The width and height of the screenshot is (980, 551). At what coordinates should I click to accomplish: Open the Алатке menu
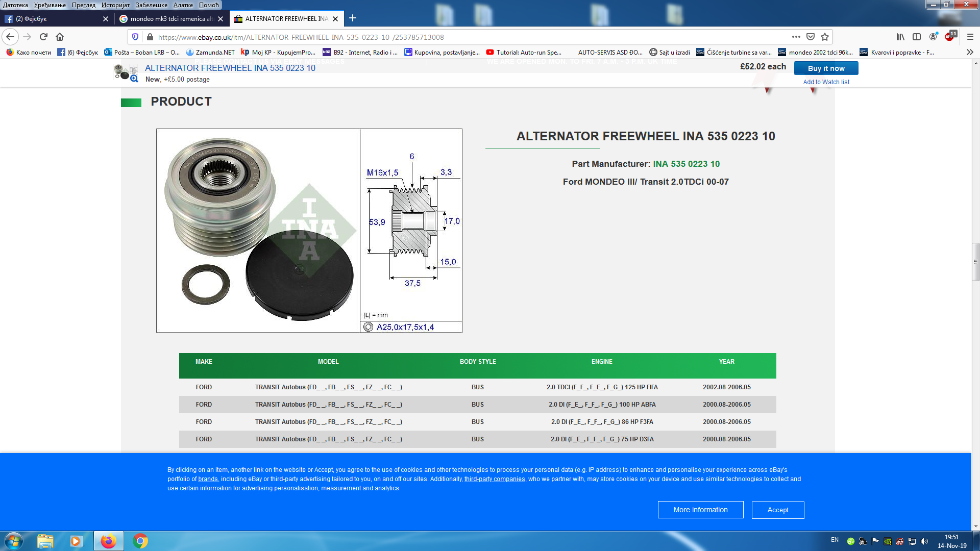pos(183,5)
